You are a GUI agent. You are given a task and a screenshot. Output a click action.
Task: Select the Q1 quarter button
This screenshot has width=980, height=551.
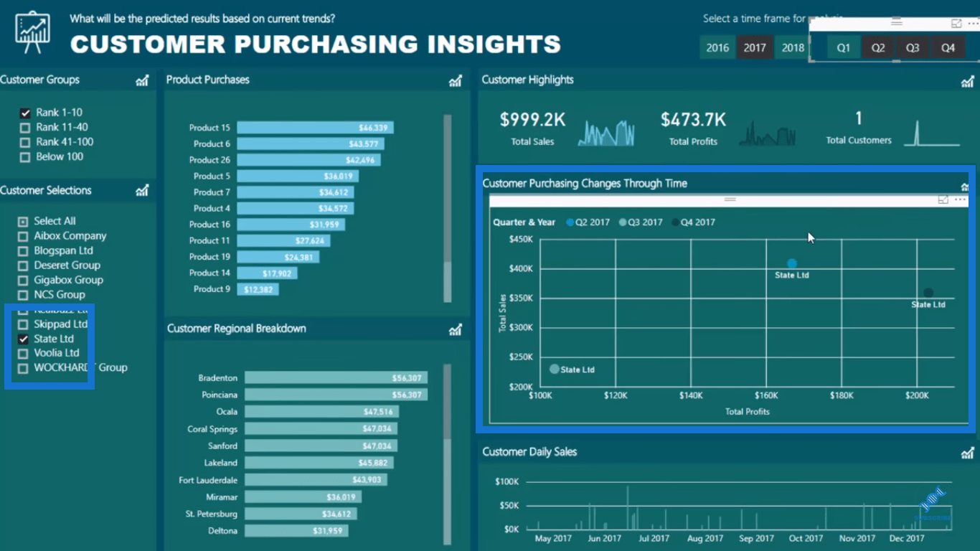pos(844,47)
